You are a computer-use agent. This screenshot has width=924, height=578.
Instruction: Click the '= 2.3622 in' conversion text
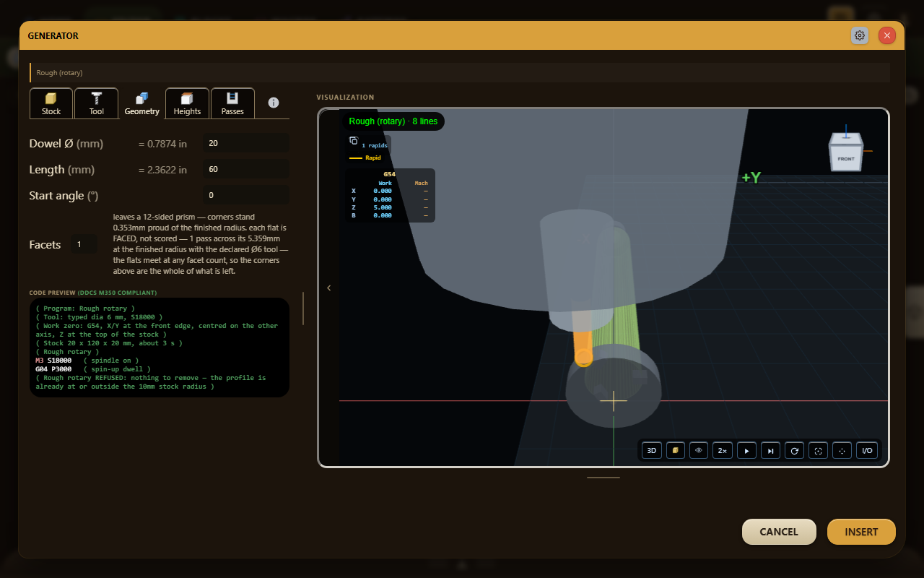pos(162,170)
